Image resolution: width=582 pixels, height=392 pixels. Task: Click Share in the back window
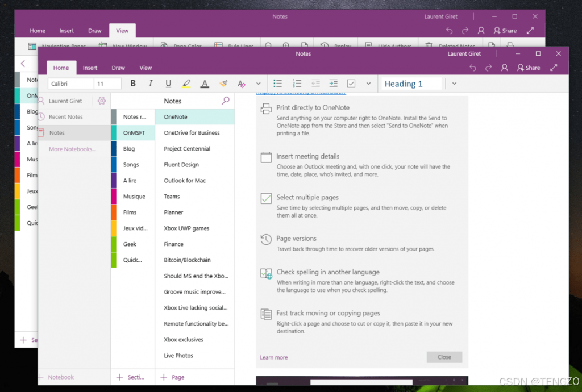505,31
